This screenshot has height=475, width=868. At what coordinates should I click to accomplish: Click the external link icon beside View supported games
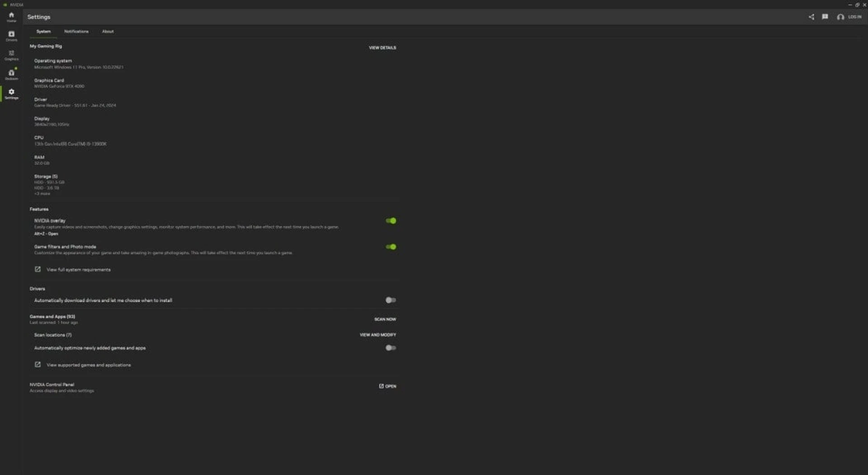click(x=38, y=365)
